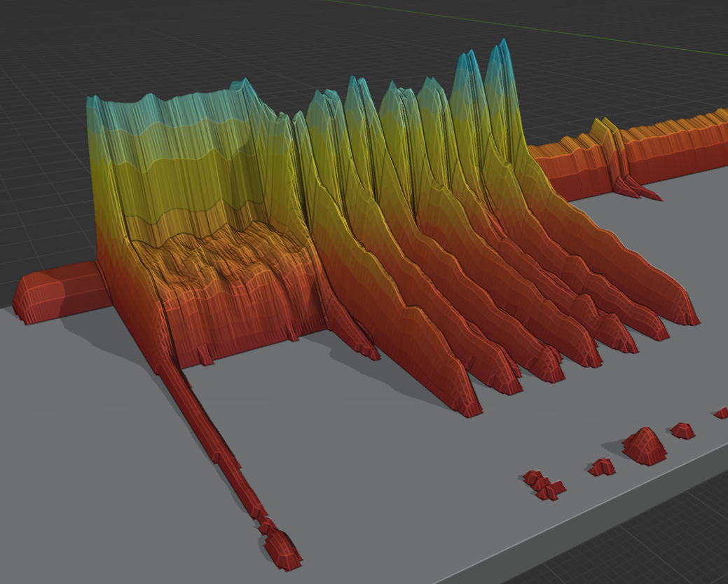Click the small red mound left of the dome

point(601,466)
